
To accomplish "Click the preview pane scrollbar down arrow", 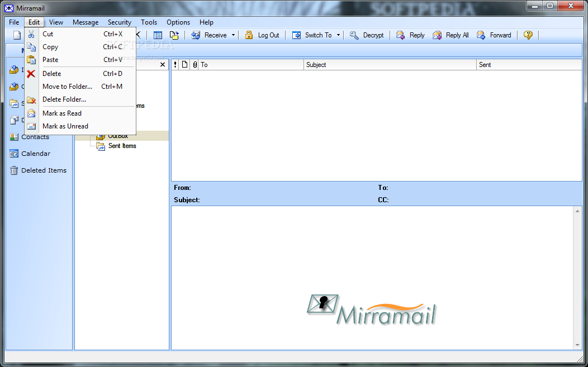I will 577,345.
